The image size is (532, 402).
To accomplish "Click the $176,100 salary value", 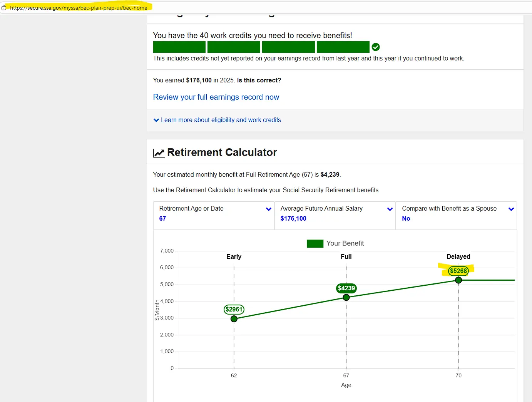I will click(x=293, y=219).
